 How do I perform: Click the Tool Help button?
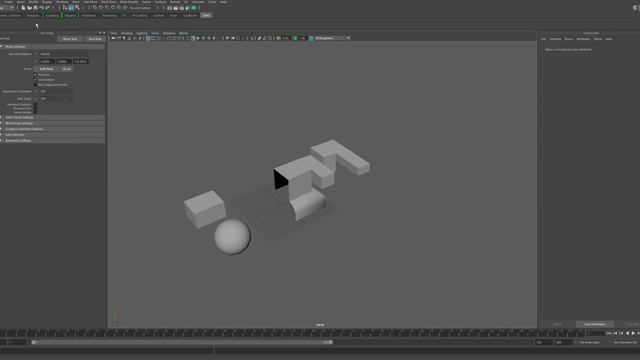pyautogui.click(x=95, y=39)
